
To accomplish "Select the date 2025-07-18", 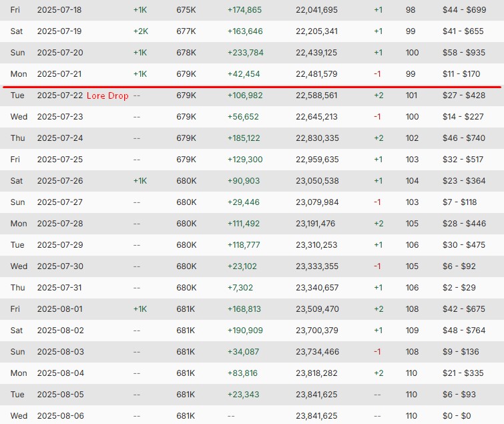I will [x=59, y=10].
